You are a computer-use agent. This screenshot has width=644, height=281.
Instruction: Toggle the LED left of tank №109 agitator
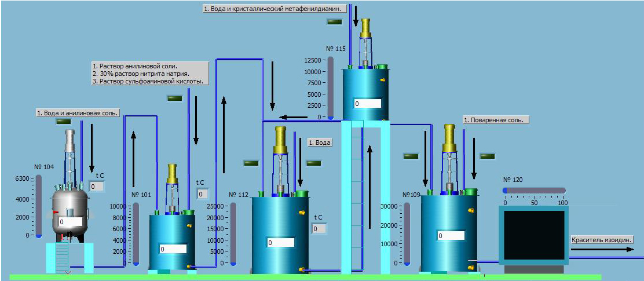411,156
